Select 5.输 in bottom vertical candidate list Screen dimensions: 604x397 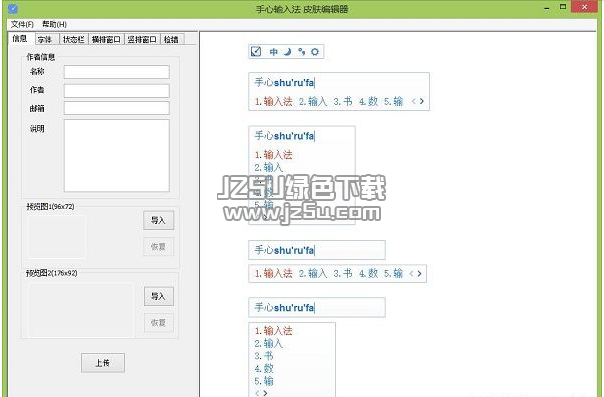[x=264, y=381]
